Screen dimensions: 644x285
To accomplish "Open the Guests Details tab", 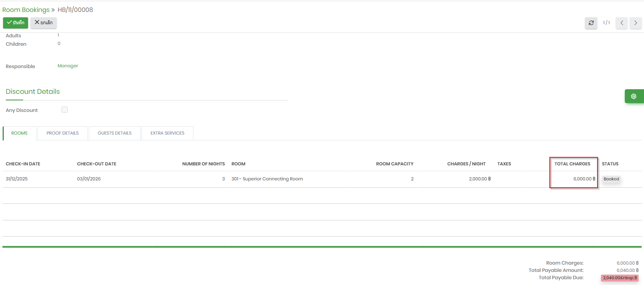I will pos(115,133).
